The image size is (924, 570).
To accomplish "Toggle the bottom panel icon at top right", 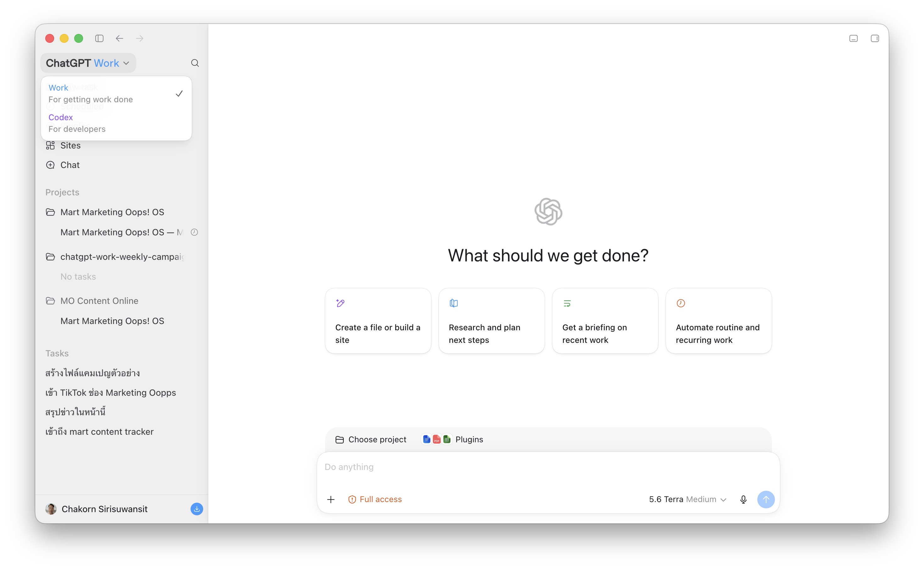I will [x=854, y=38].
